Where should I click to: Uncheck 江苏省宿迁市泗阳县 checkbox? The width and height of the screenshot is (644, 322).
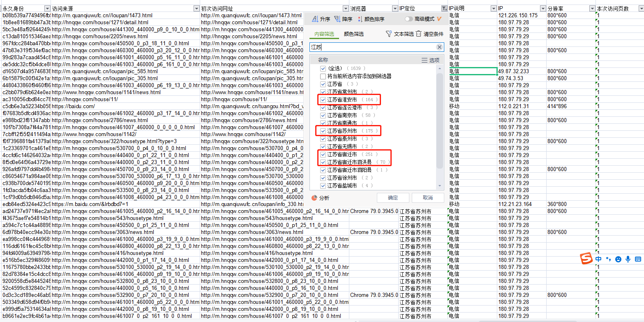323,170
